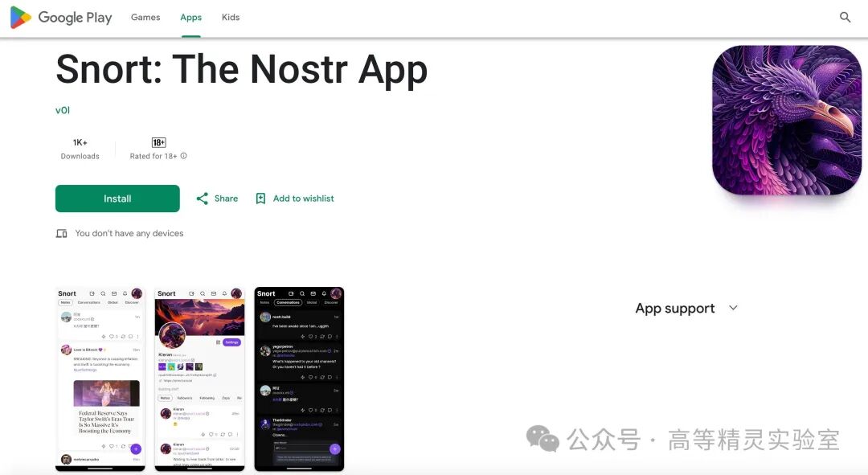Click the chevron next to App support
Image resolution: width=868 pixels, height=475 pixels.
coord(733,308)
